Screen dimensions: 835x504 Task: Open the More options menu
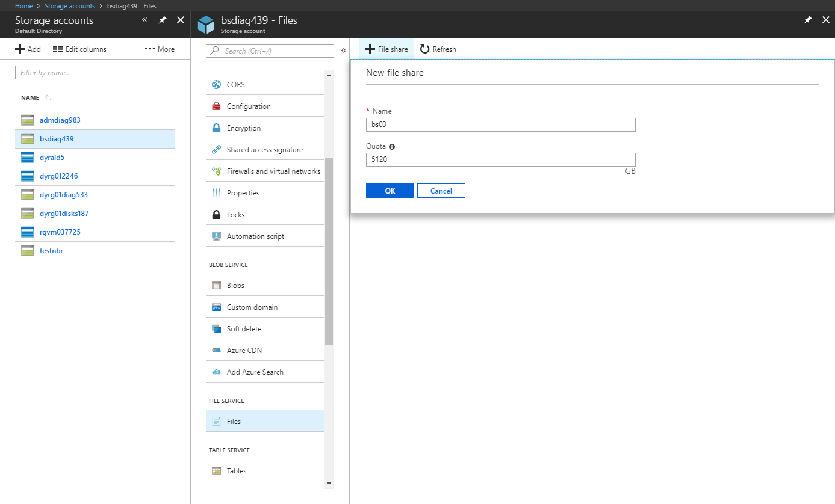[160, 49]
